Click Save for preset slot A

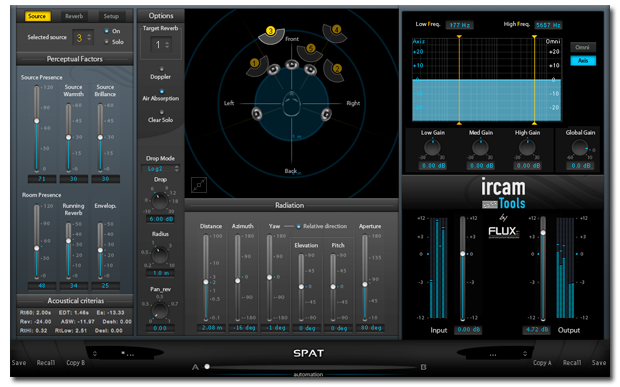[19, 363]
